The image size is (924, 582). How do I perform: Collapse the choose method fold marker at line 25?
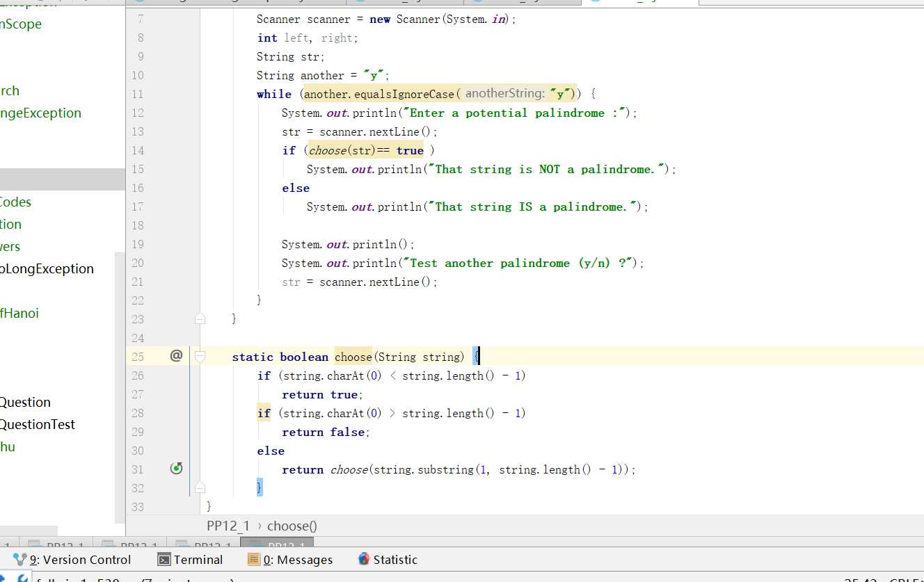pos(200,356)
